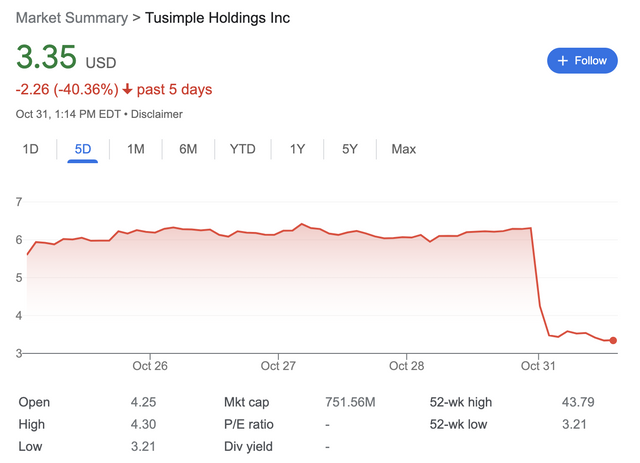The image size is (640, 463).
Task: Click the Oct 26 axis label
Action: (150, 366)
